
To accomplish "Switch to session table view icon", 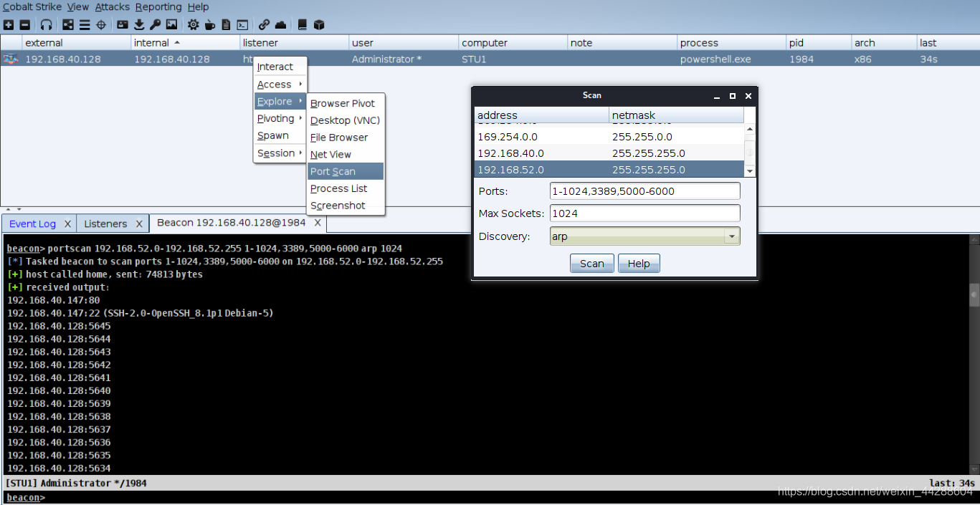I will point(85,24).
